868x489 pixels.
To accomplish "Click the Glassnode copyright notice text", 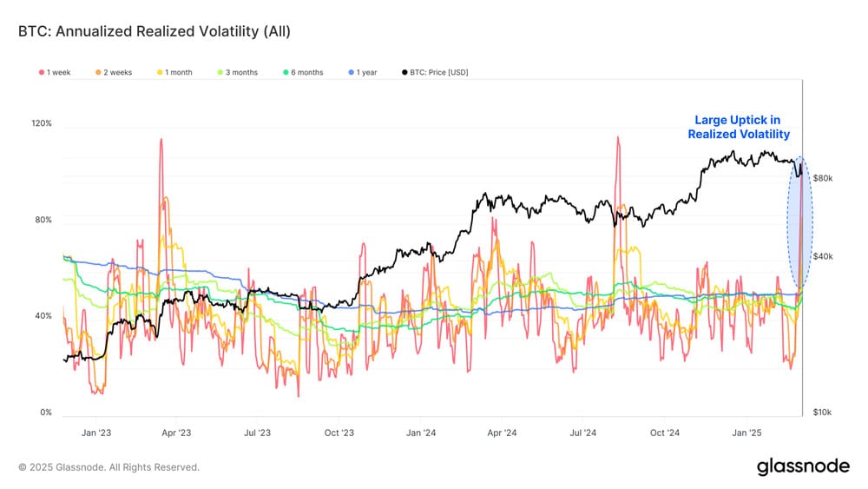I will [108, 467].
